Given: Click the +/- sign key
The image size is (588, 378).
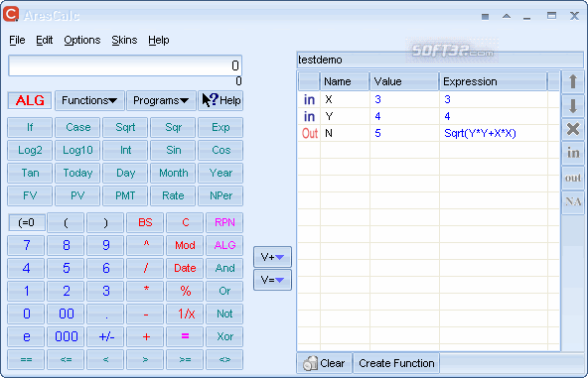Looking at the screenshot, I should click(105, 336).
